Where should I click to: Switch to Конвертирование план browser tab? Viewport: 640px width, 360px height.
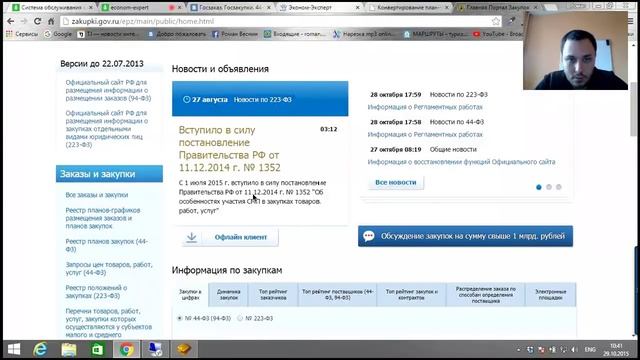click(409, 7)
